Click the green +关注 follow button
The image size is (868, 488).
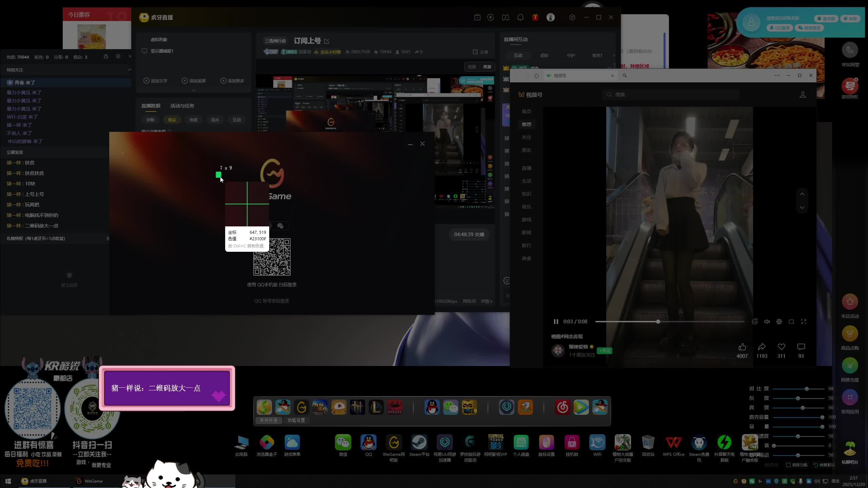tap(605, 351)
